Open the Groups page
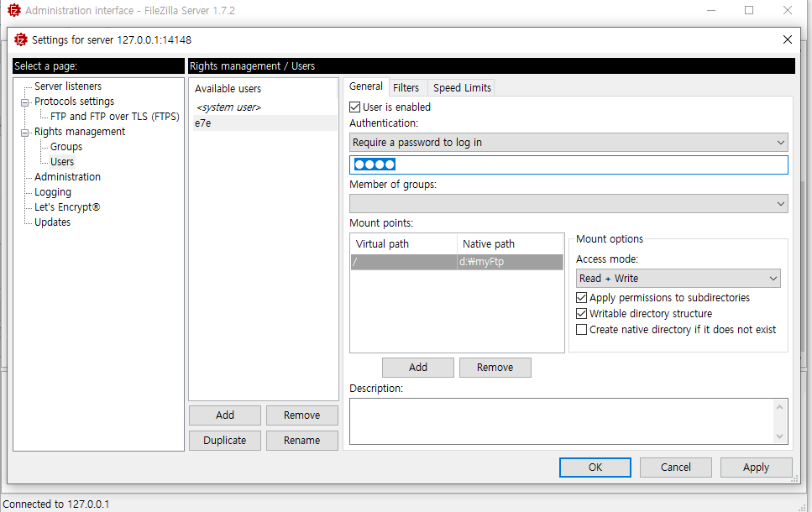 [66, 147]
